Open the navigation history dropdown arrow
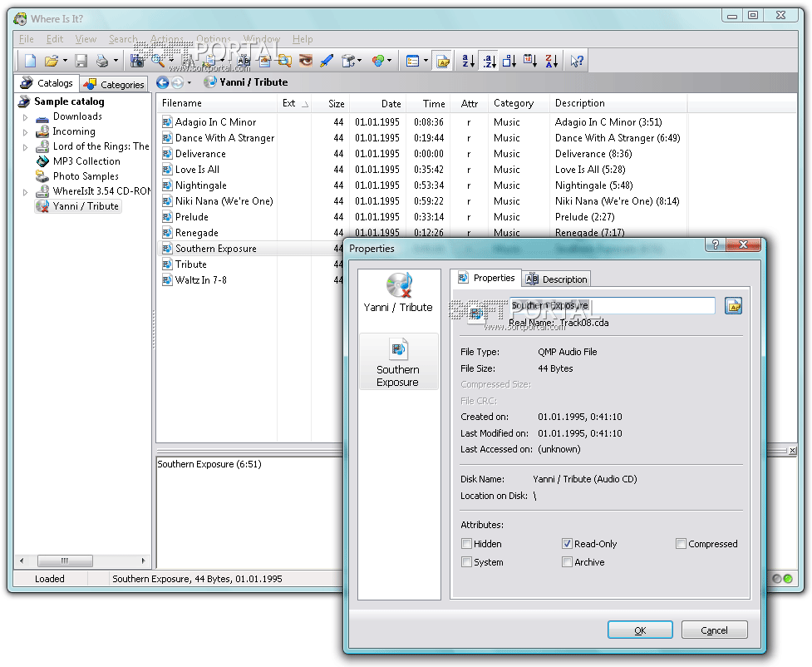Viewport: 812px width, 667px height. pos(189,83)
